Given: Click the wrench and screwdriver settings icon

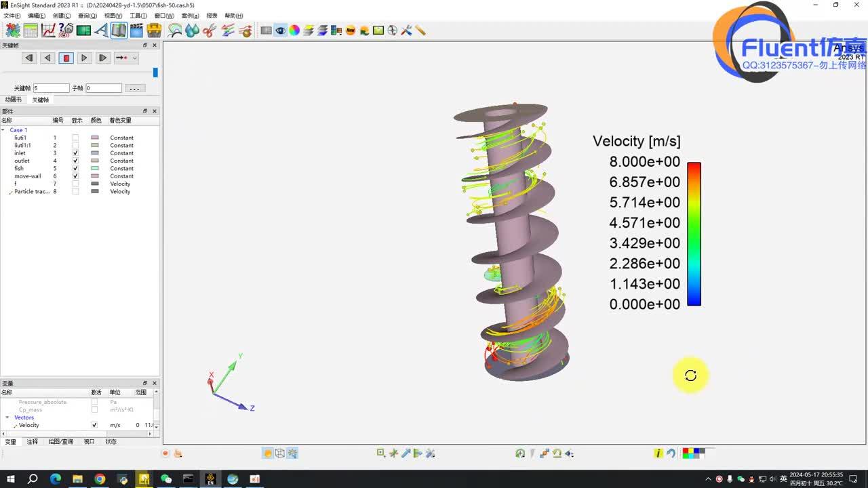Looking at the screenshot, I should click(x=406, y=30).
